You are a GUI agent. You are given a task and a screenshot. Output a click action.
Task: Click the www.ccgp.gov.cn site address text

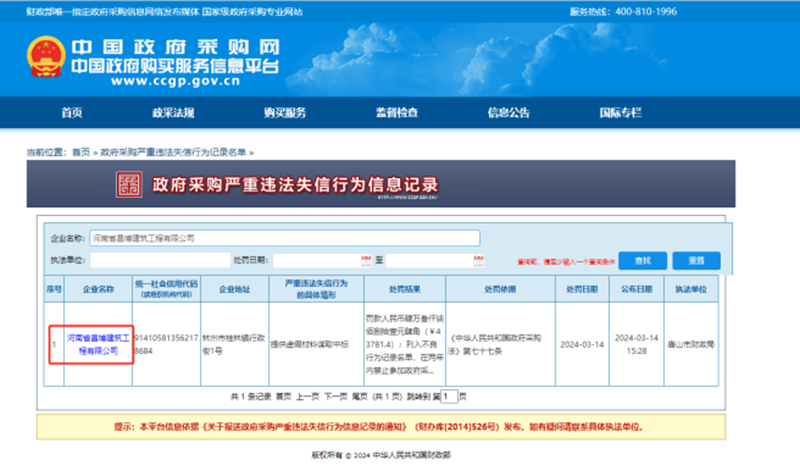click(175, 81)
